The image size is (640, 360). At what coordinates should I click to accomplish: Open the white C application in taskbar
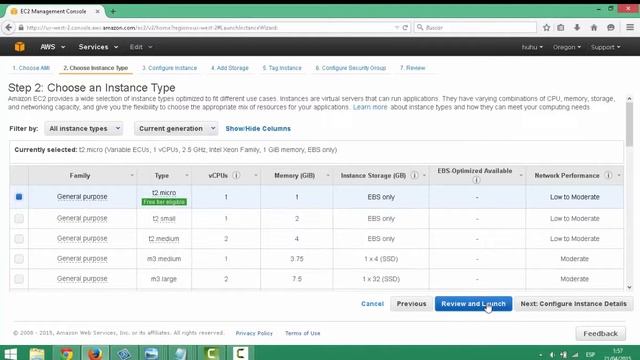(240, 353)
